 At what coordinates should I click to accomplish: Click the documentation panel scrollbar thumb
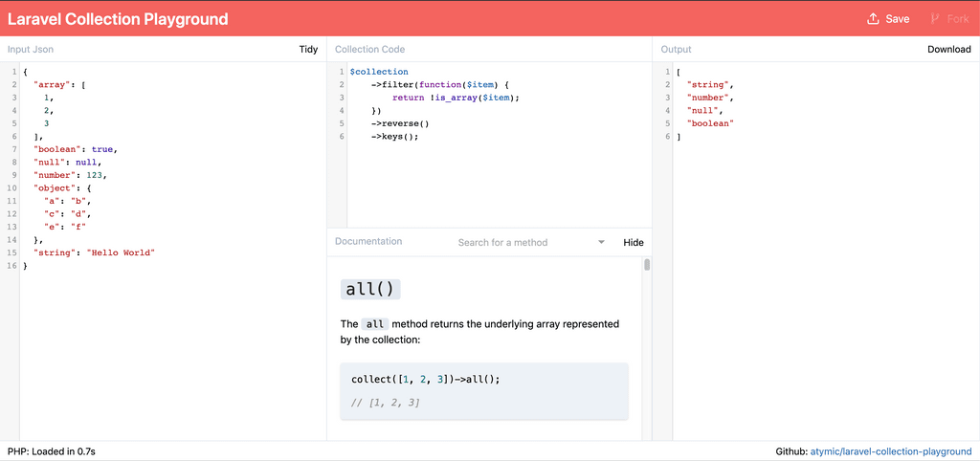coord(647,265)
